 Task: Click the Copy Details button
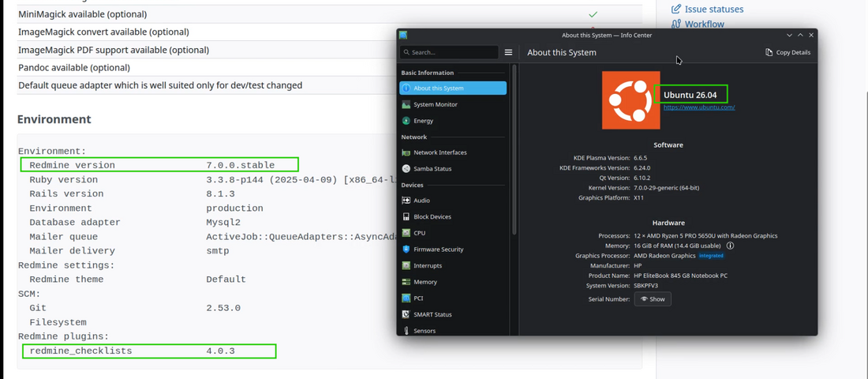click(x=788, y=53)
